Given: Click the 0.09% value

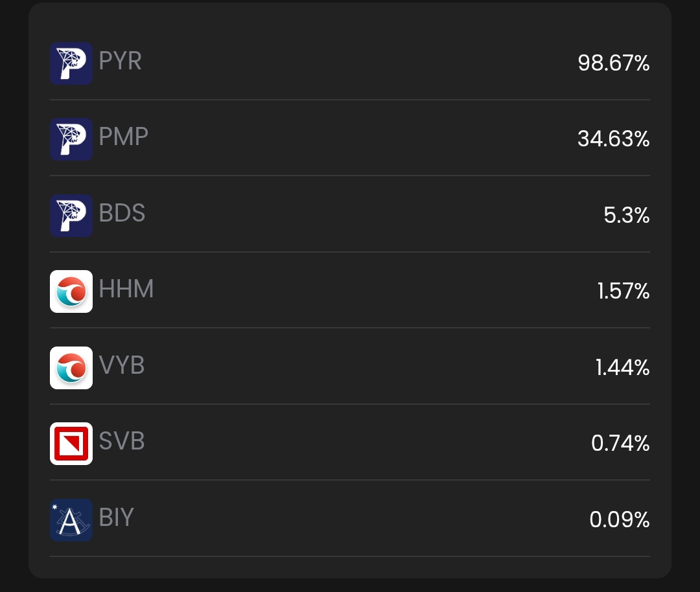Looking at the screenshot, I should click(x=619, y=519).
